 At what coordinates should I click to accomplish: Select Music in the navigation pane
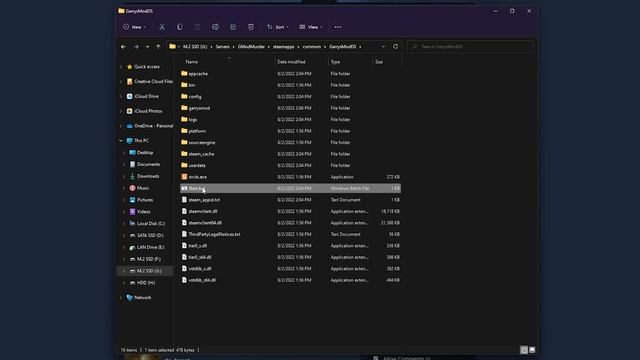[139, 188]
